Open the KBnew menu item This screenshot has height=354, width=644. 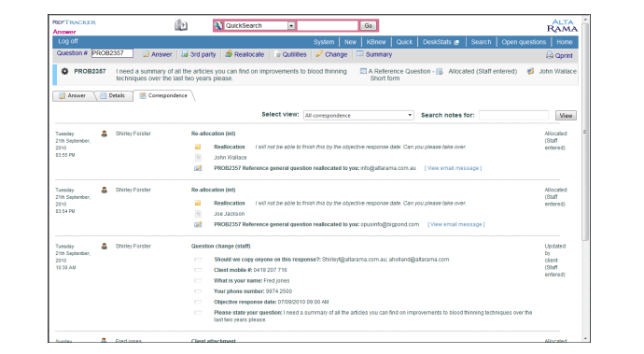pos(376,42)
